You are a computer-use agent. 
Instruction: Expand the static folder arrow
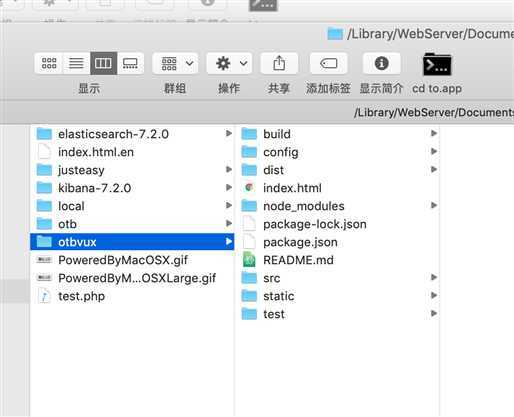434,295
